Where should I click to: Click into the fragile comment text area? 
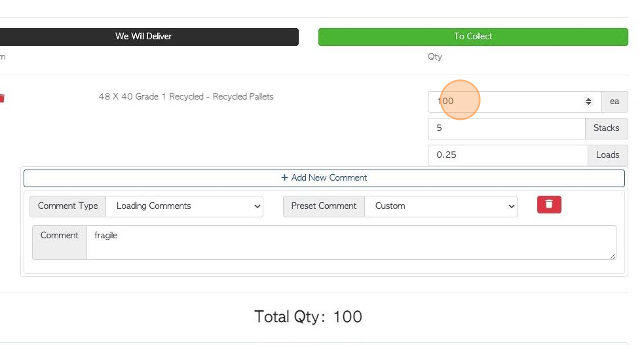pos(351,242)
